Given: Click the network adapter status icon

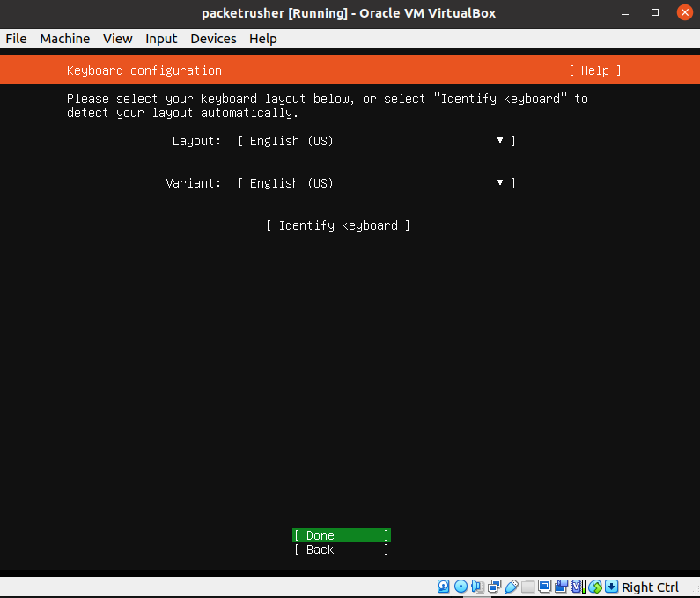Looking at the screenshot, I should click(494, 587).
